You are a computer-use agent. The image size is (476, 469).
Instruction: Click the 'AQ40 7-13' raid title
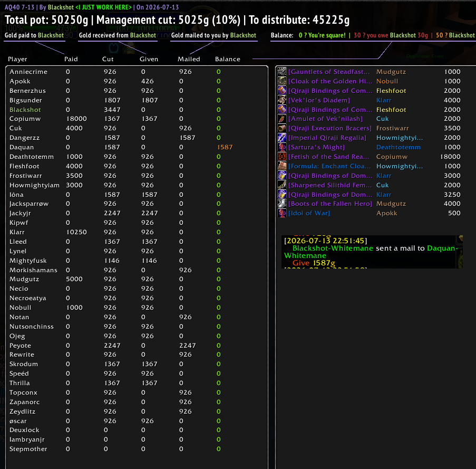20,7
